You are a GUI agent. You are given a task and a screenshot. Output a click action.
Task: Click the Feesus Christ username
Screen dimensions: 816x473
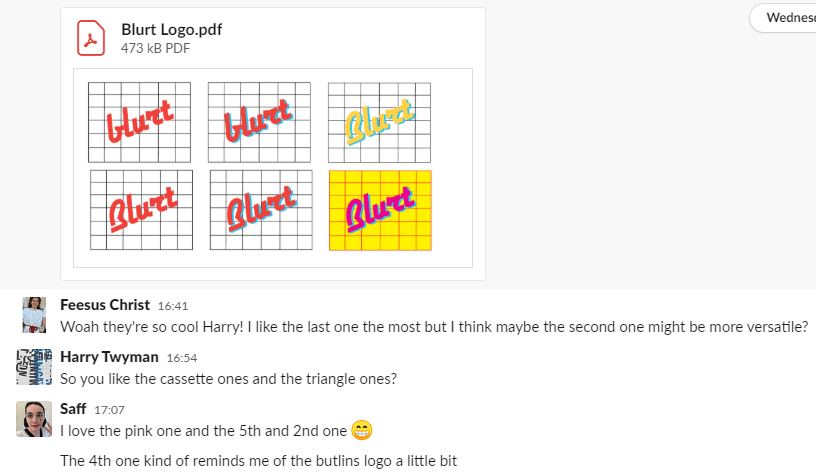tap(105, 304)
